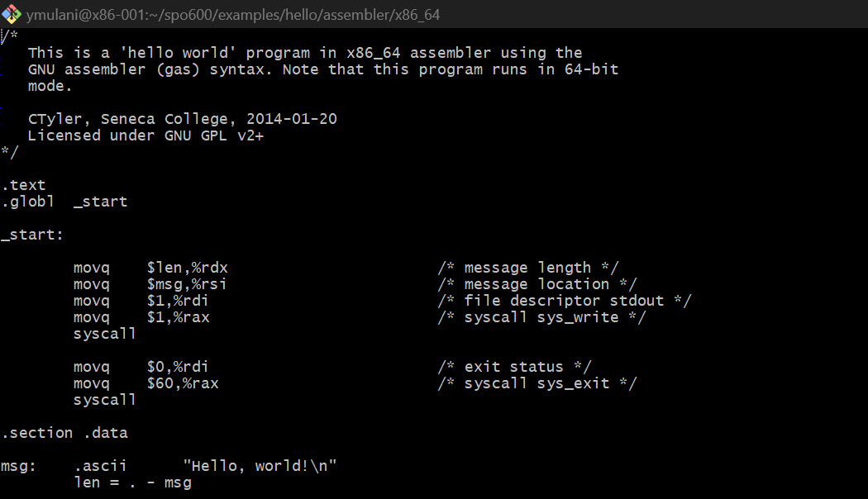Click the $0,%rdi operand

coord(183,367)
